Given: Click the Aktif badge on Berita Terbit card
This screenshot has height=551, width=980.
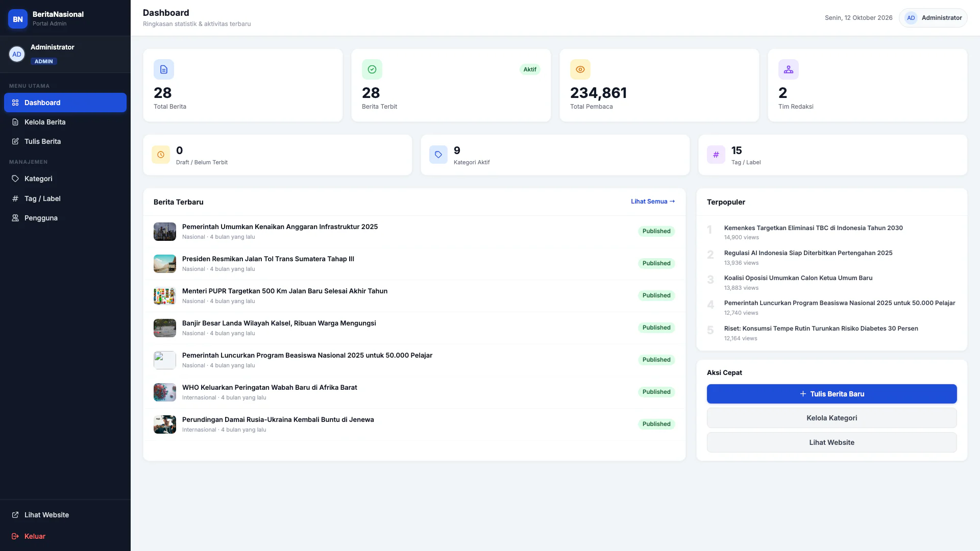Looking at the screenshot, I should click(x=530, y=69).
